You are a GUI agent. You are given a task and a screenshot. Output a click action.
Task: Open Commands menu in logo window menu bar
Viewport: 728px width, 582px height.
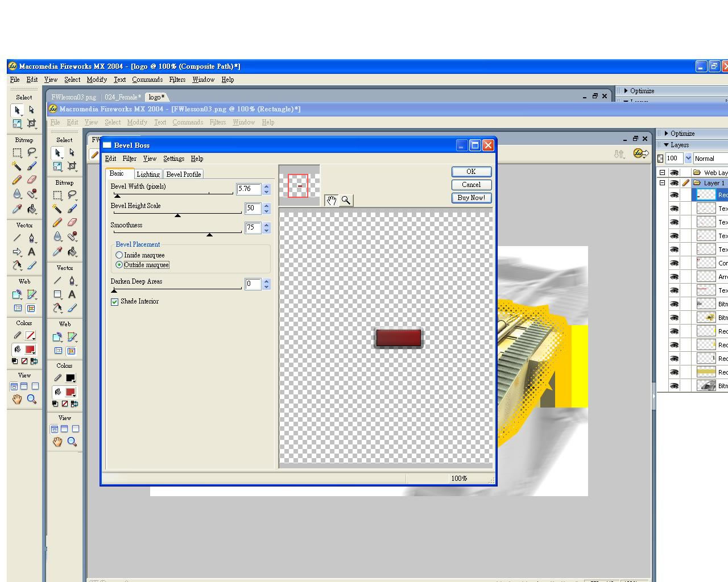tap(147, 80)
